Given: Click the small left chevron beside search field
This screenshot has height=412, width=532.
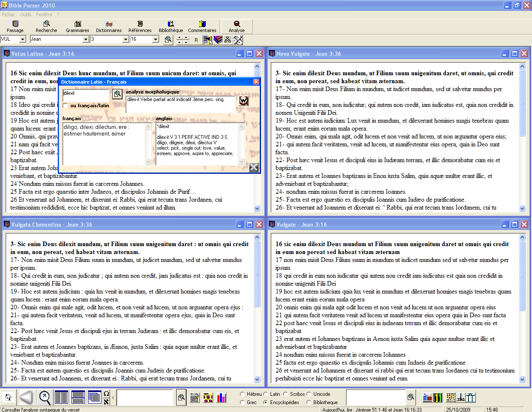Looking at the screenshot, I should coord(113,398).
